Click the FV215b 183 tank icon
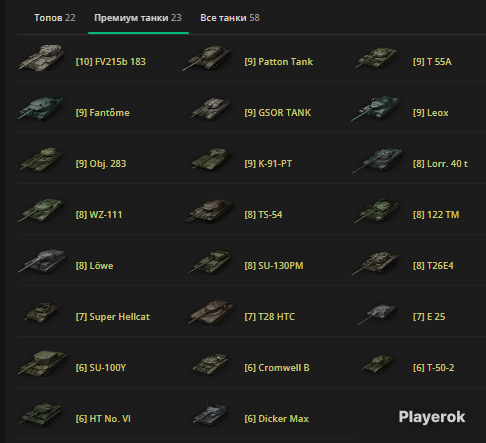This screenshot has height=443, width=486. (42, 58)
